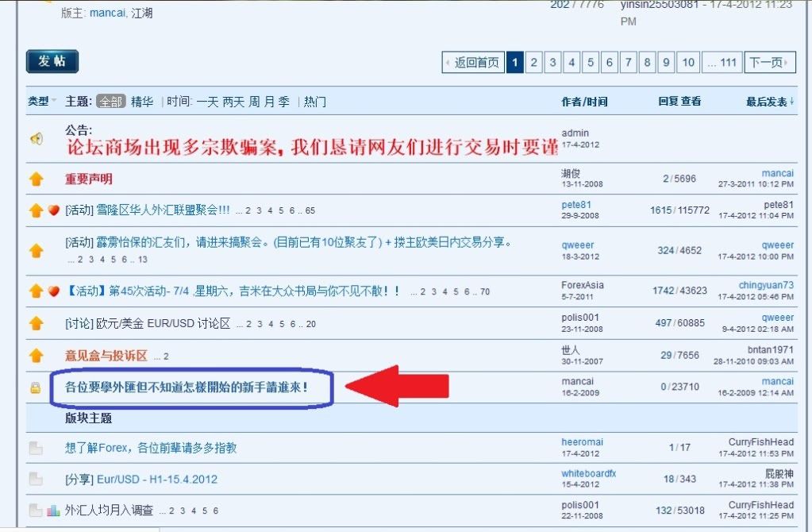Image resolution: width=812 pixels, height=532 pixels.
Task: Click the orange pin arrow beside 意见盒与投诉区
Action: (x=36, y=356)
